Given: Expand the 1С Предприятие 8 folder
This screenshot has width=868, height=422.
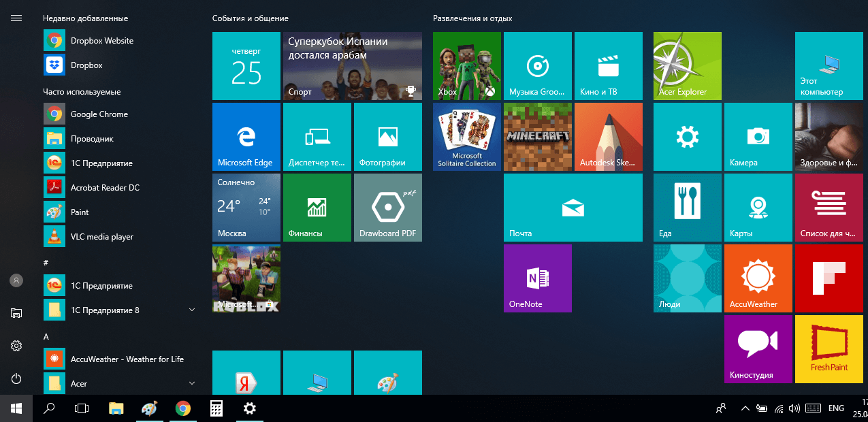Looking at the screenshot, I should coord(192,310).
